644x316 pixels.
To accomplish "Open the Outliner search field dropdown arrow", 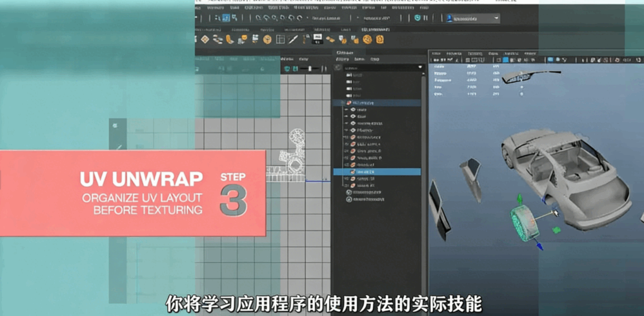I will 419,67.
